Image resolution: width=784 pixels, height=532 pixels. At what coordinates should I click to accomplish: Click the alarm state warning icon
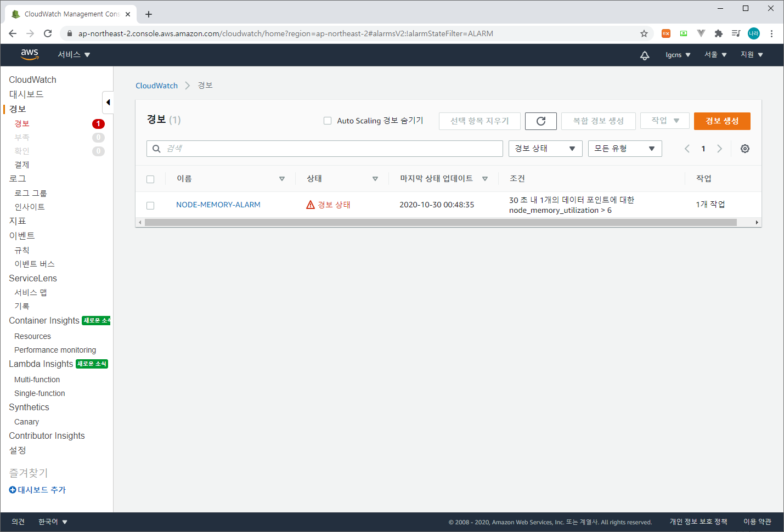311,205
